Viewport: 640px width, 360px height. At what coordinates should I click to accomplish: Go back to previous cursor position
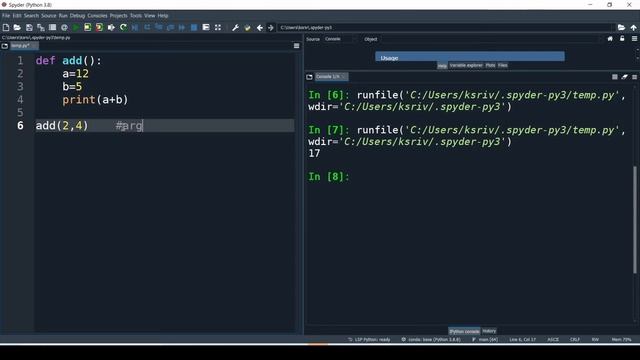coord(259,27)
